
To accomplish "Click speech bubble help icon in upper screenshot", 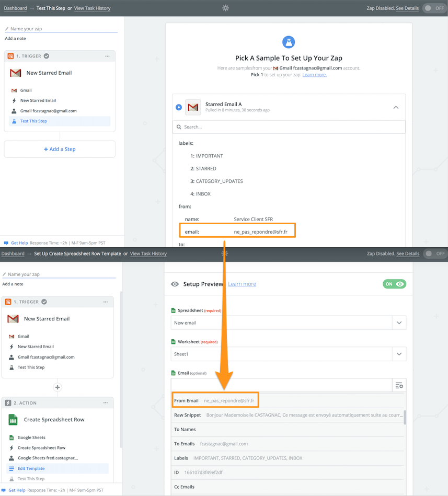I will (x=6, y=243).
